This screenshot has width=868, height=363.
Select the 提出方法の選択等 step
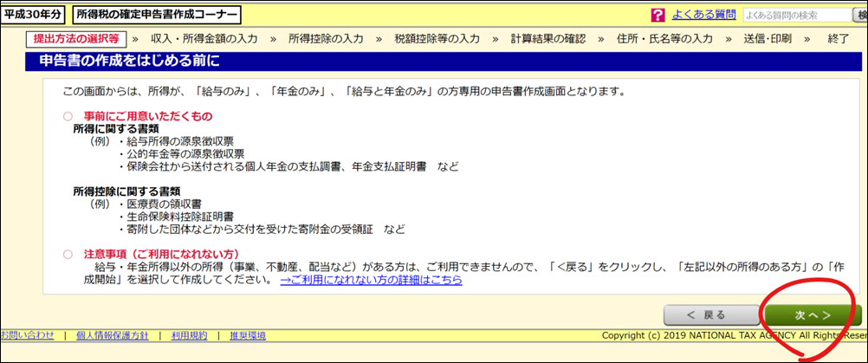[76, 39]
